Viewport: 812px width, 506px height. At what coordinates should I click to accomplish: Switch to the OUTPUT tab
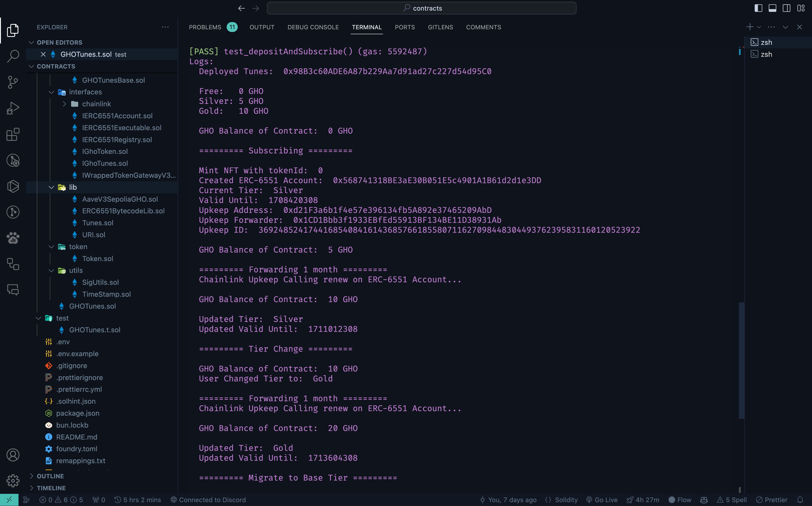[261, 27]
